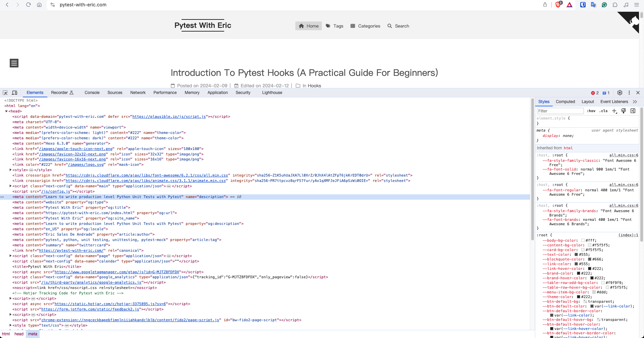Toggle the :hov element state panel
The height and width of the screenshot is (338, 644).
(591, 111)
